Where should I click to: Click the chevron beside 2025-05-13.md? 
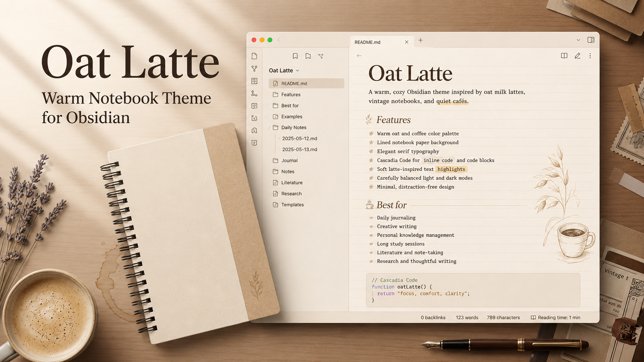pyautogui.click(x=279, y=149)
